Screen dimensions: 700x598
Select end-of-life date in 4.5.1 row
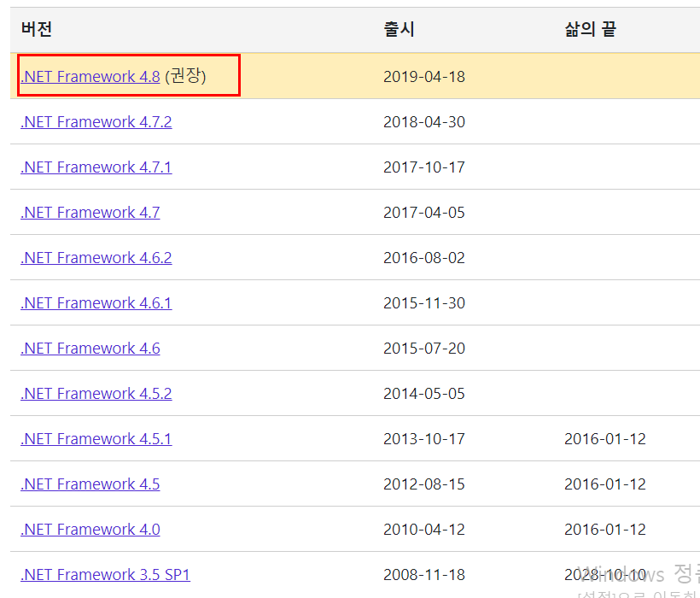605,439
